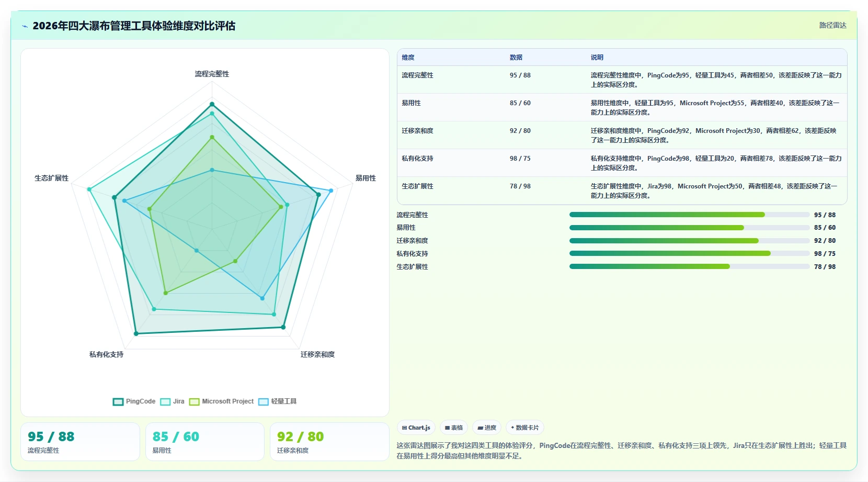The width and height of the screenshot is (868, 482).
Task: Click the 流程完整性 progress bar
Action: pos(689,215)
